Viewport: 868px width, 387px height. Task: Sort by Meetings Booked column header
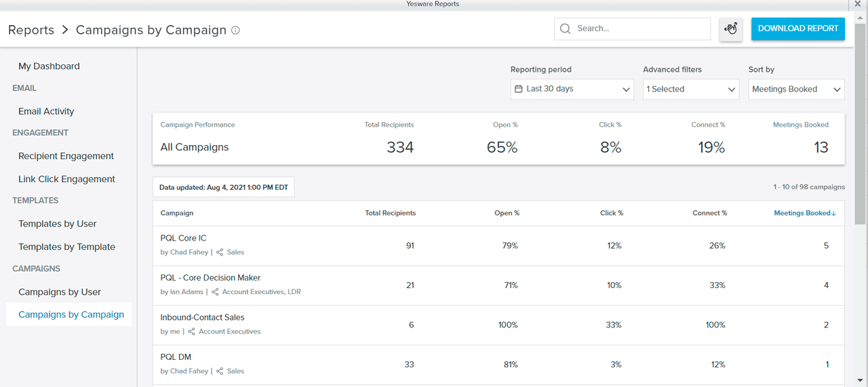804,213
